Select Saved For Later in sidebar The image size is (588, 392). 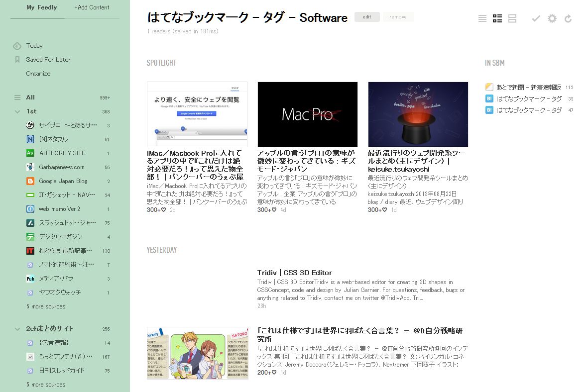(x=48, y=60)
